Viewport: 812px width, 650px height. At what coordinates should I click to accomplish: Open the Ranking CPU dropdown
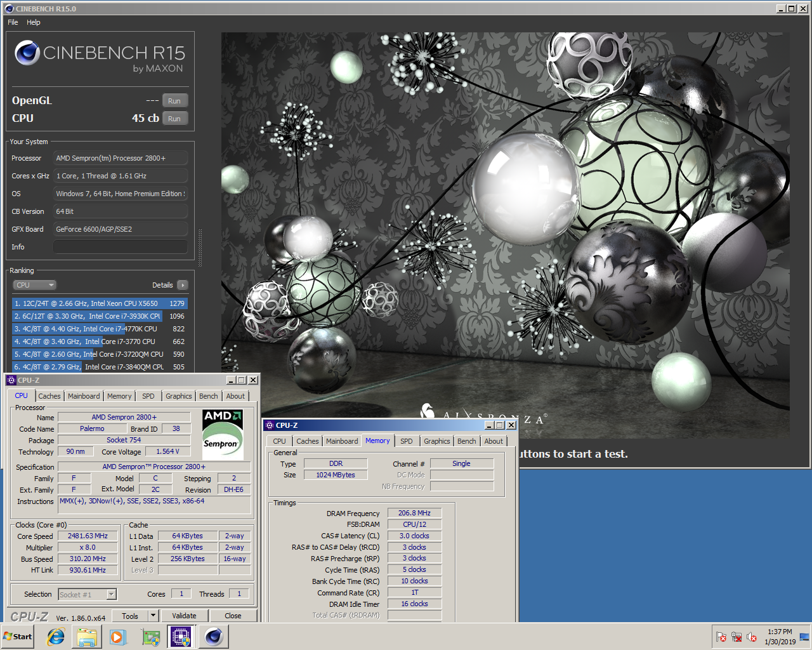pos(35,285)
